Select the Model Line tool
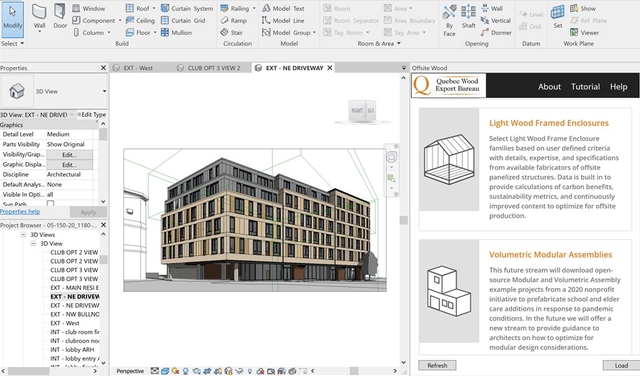The width and height of the screenshot is (640, 376). click(x=283, y=20)
